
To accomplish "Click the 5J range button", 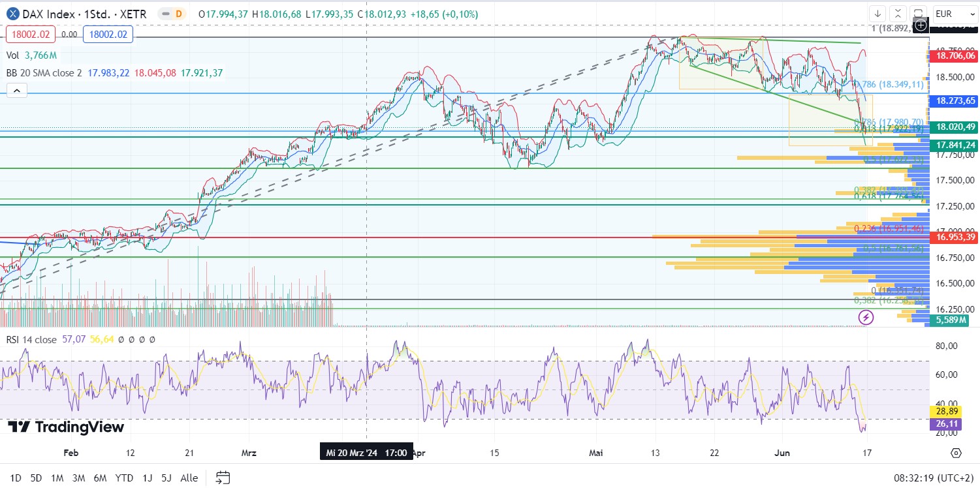I will [x=167, y=478].
